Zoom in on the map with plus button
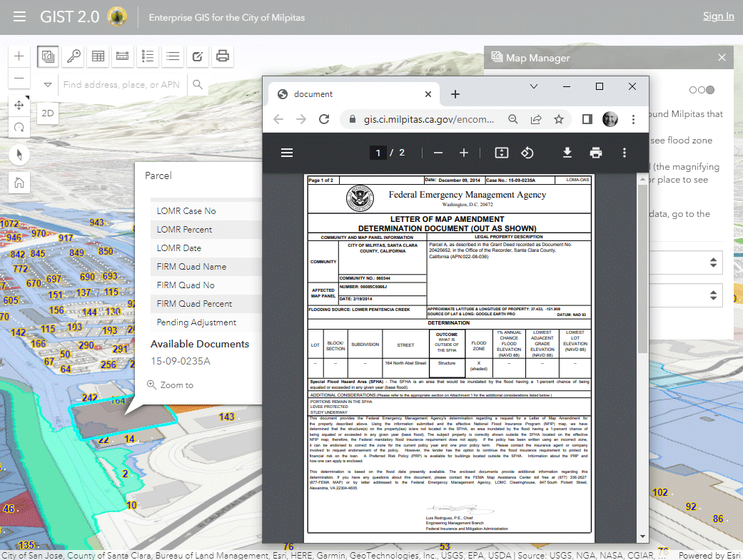Image resolution: width=743 pixels, height=560 pixels. pos(19,56)
